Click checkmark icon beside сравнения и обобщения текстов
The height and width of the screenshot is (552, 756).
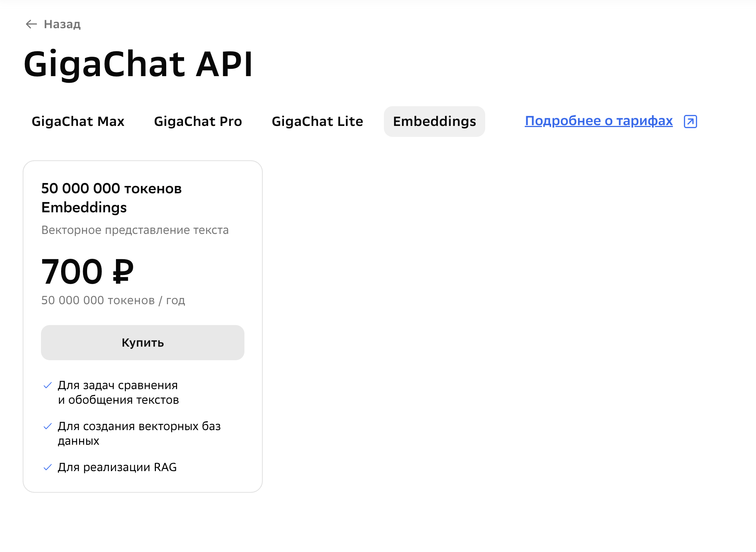[48, 385]
